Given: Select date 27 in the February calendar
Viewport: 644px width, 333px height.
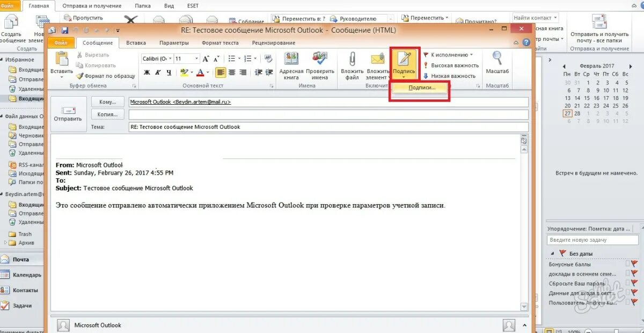Looking at the screenshot, I should click(x=567, y=113).
